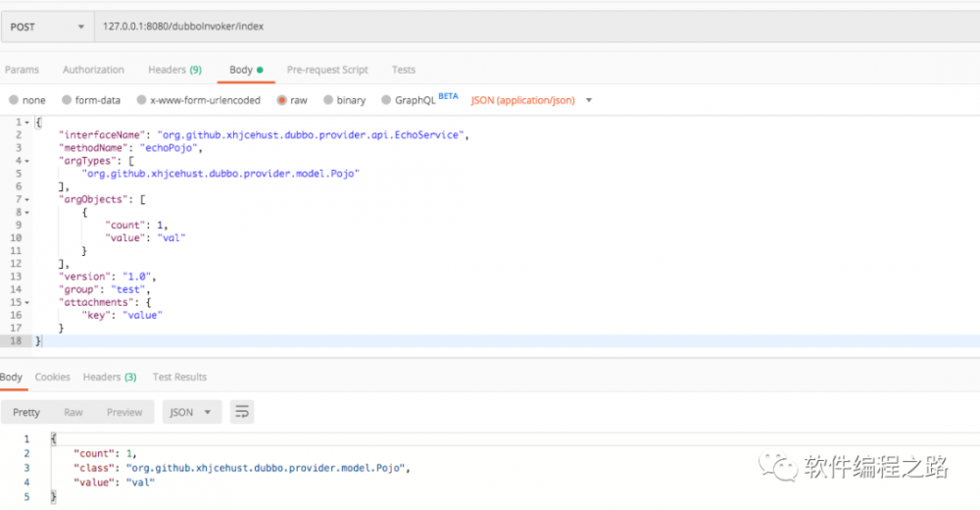Click the response "count": 1 line

click(x=105, y=453)
